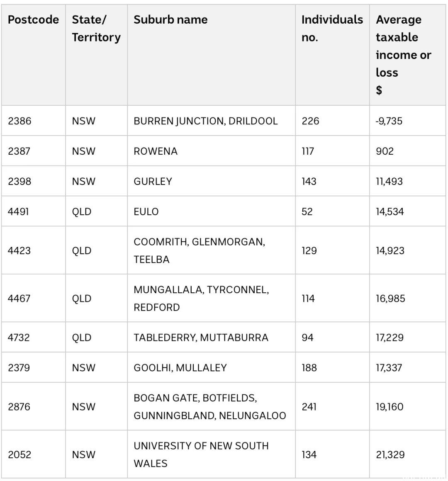Click the Suburb name column header
Screen dimensions: 448x481
(170, 19)
